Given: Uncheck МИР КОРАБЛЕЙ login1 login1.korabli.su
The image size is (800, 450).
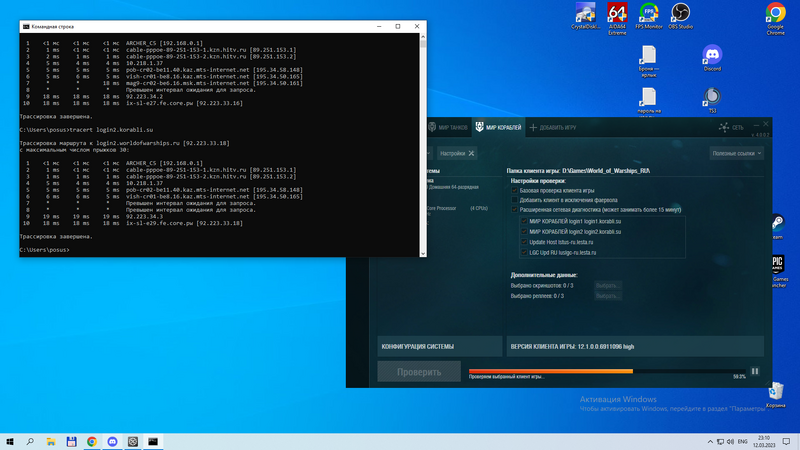Looking at the screenshot, I should 524,221.
